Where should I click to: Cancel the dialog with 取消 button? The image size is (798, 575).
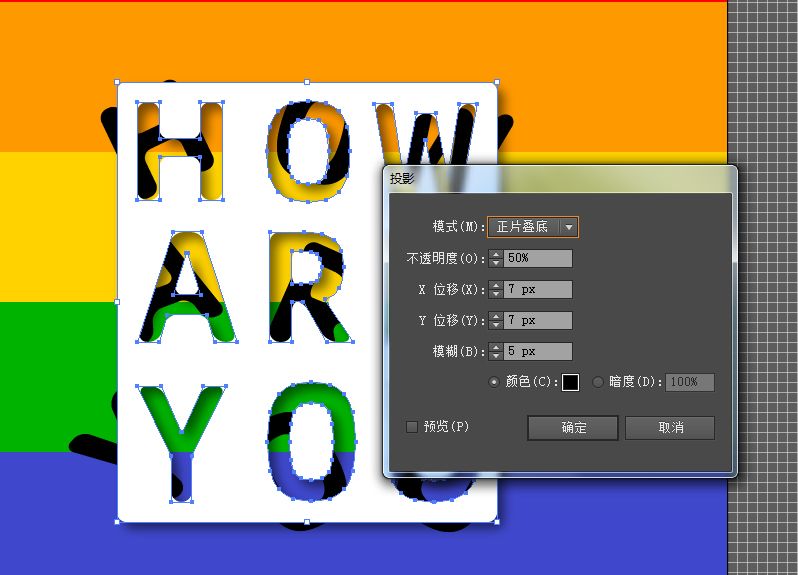pyautogui.click(x=669, y=428)
